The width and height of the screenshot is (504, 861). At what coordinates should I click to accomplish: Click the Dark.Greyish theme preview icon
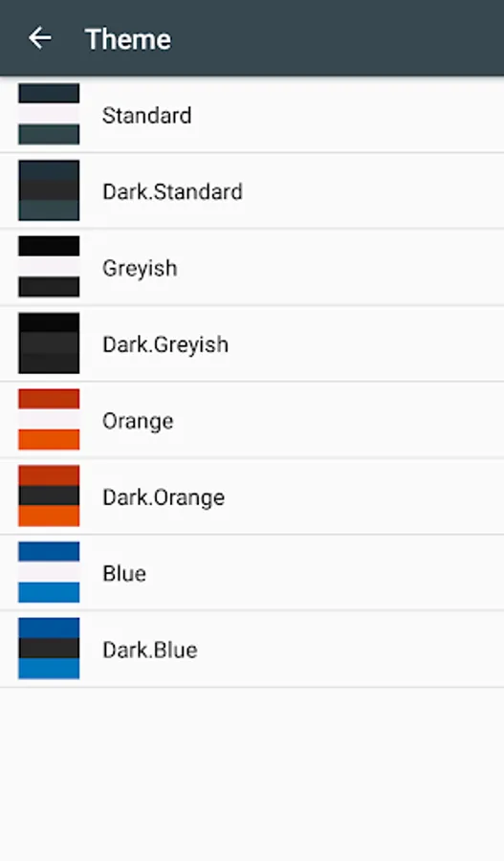point(49,343)
